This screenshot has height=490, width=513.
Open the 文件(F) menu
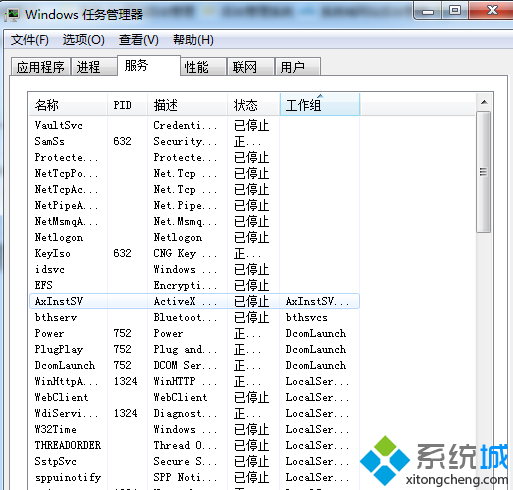(x=30, y=40)
